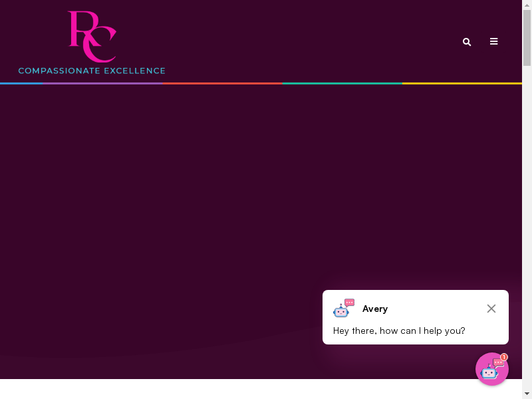Click the purple segment of the color stripe

[x=103, y=83]
